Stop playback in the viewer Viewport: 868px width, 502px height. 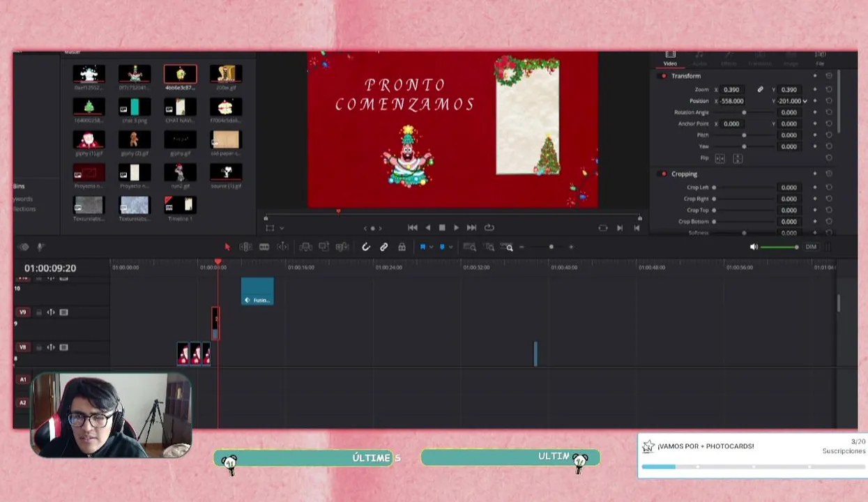tap(442, 227)
